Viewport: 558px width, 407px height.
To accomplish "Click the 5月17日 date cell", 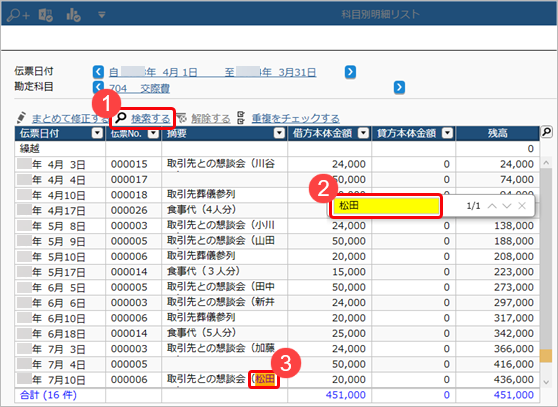I will [x=60, y=272].
